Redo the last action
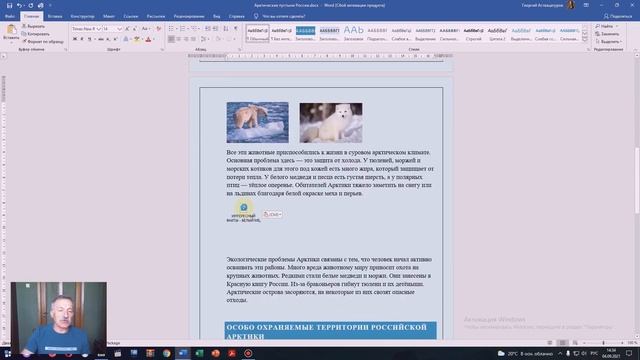The width and height of the screenshot is (640, 360). [x=31, y=5]
